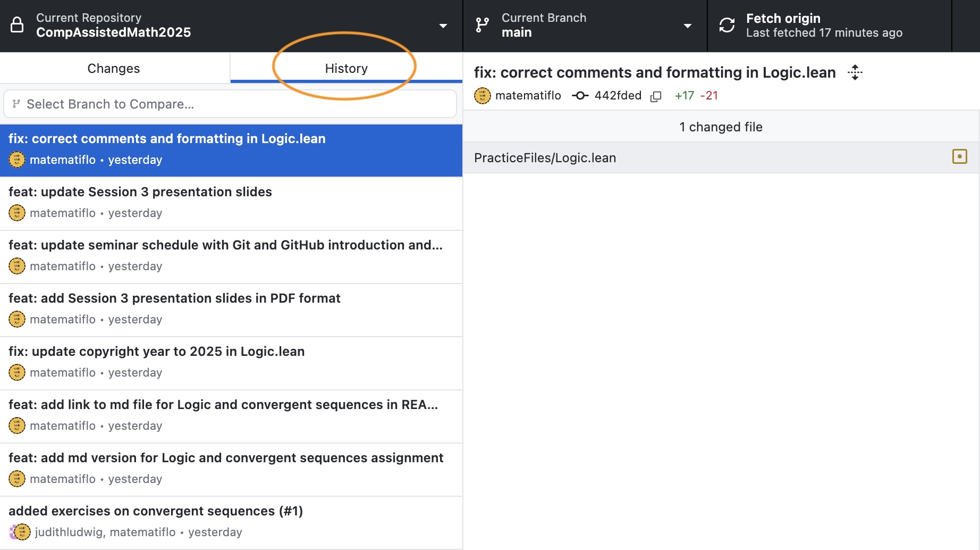Select the History tab
980x550 pixels.
346,69
